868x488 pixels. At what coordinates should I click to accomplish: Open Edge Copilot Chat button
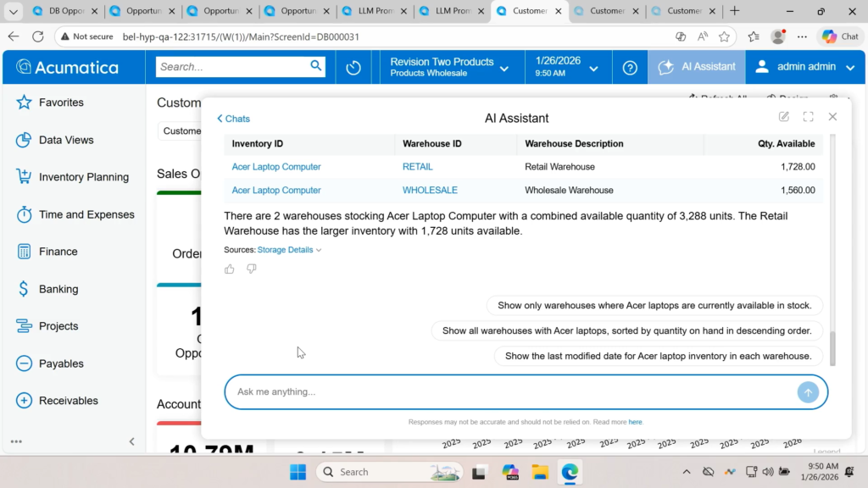840,36
